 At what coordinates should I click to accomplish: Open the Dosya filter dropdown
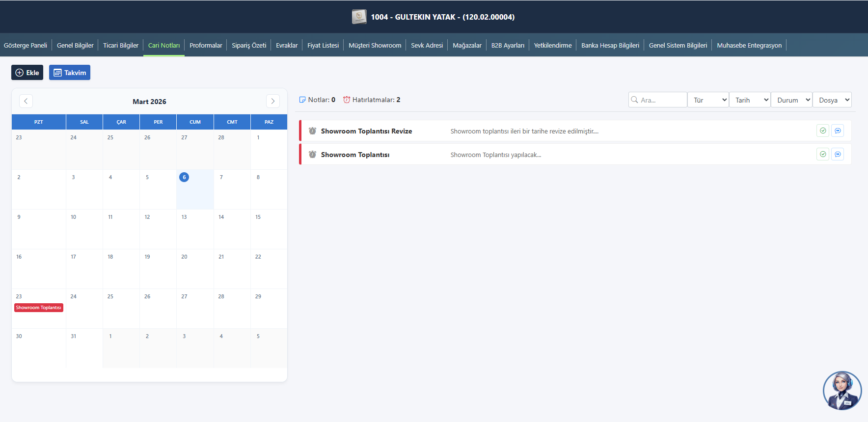pos(832,100)
